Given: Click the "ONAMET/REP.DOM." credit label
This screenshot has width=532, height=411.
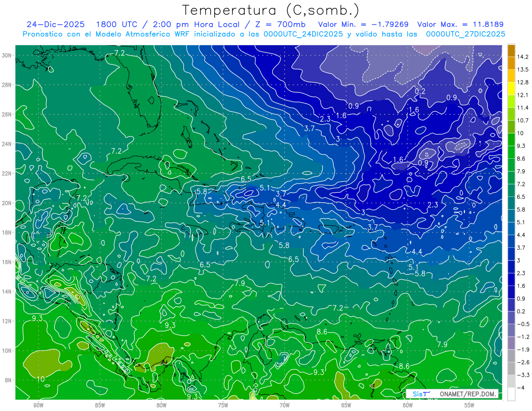Looking at the screenshot, I should point(467,394).
